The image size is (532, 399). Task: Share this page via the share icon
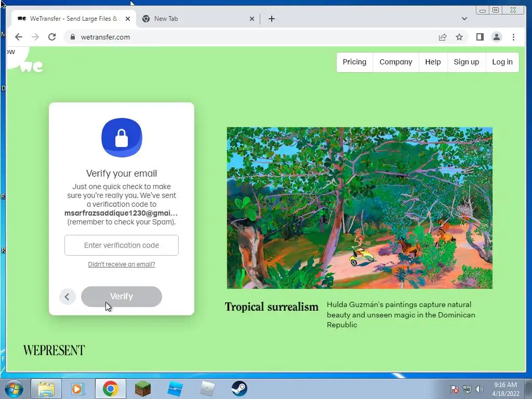pos(443,37)
